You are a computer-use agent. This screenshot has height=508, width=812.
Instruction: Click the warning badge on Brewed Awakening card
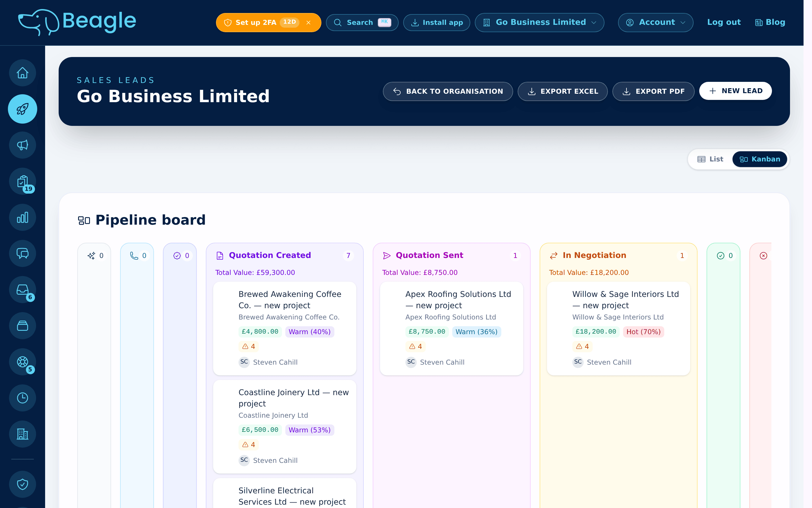tap(249, 346)
